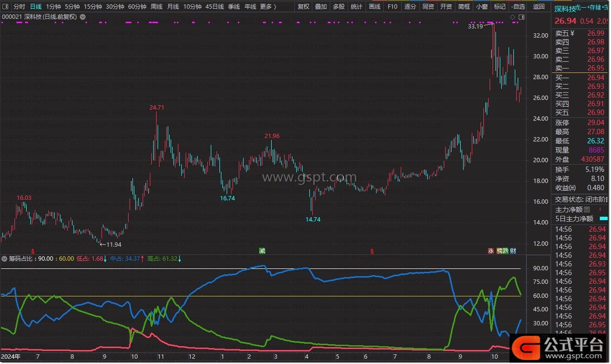This screenshot has width=611, height=364.
Task: Toggle the right panel icon beside the diamond
Action: tap(522, 17)
